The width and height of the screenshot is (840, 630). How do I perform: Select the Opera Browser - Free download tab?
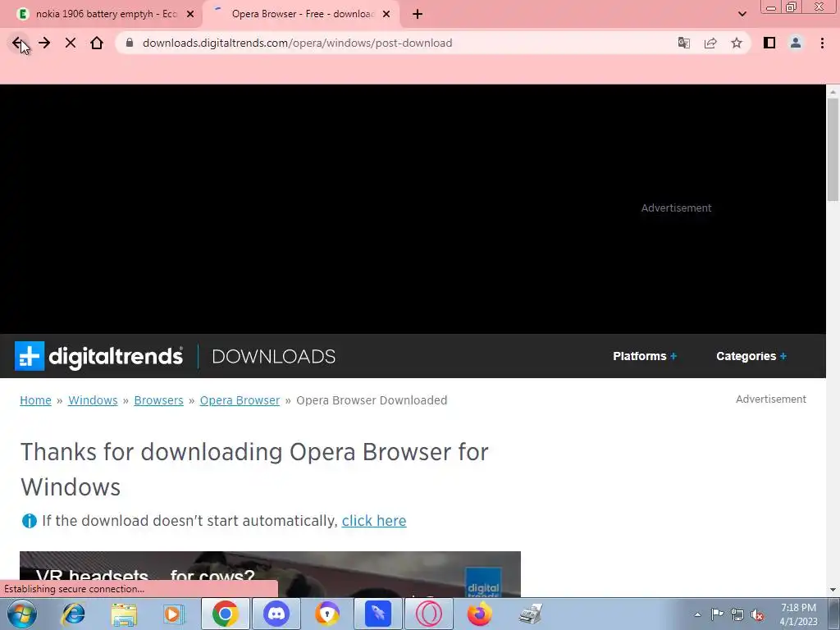click(x=303, y=14)
